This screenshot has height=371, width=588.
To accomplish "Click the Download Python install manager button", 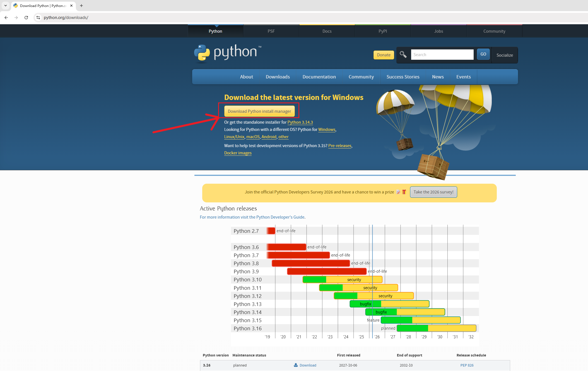I will (259, 111).
